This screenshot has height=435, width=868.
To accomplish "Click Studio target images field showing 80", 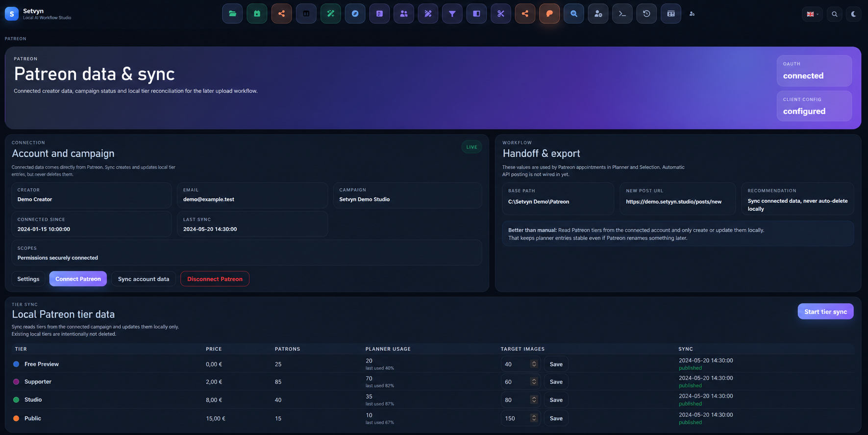I will (521, 400).
